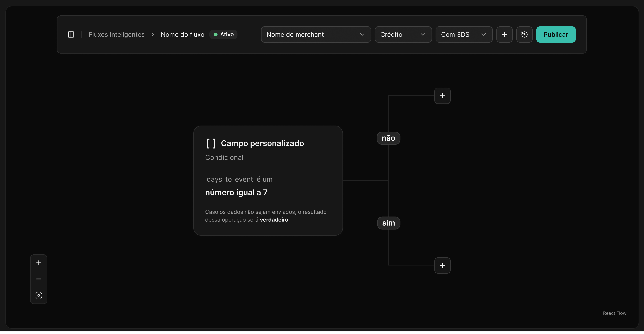Publish the flow with Publicar
Image resolution: width=644 pixels, height=334 pixels.
556,34
